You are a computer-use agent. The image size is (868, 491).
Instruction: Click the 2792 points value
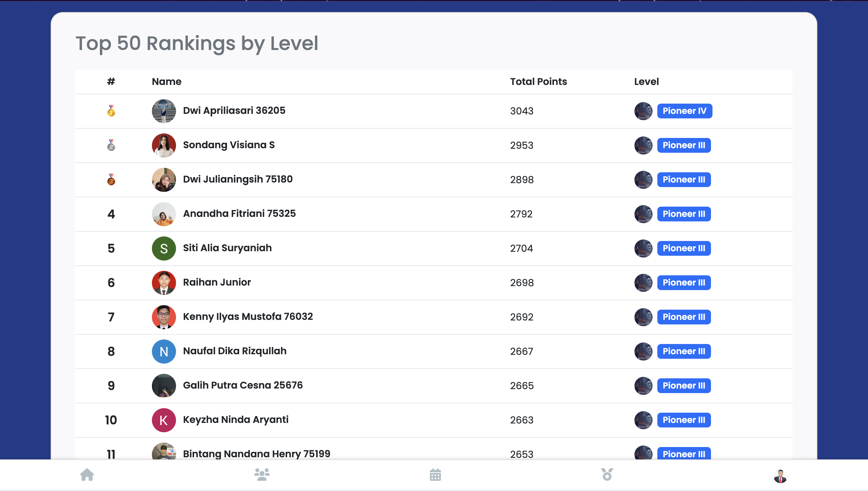(521, 214)
